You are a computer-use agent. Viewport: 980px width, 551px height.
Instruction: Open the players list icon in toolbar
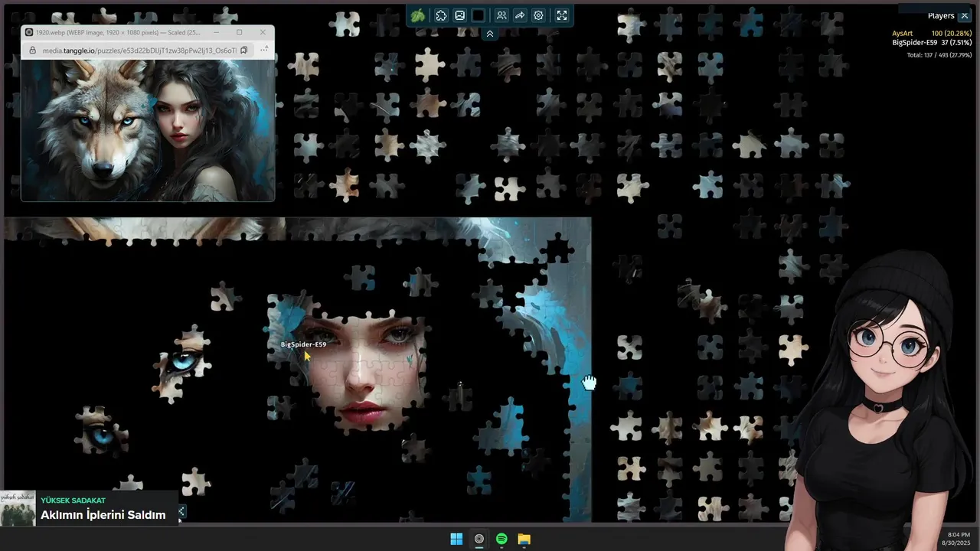pos(501,15)
